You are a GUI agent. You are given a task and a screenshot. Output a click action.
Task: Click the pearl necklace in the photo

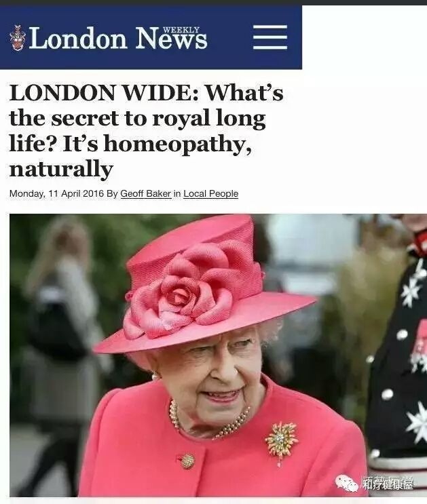tap(209, 419)
